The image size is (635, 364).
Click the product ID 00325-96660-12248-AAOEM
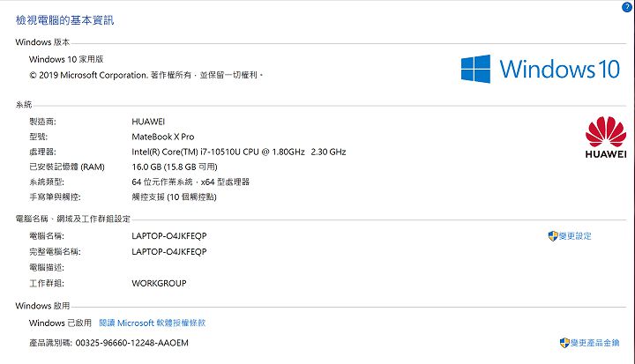pos(132,343)
